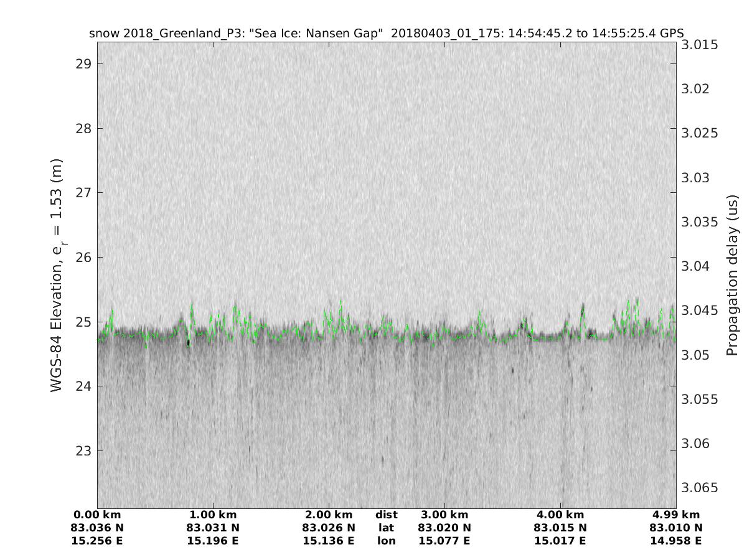
Task: Click the 'dist' legend text
Action: pos(386,515)
